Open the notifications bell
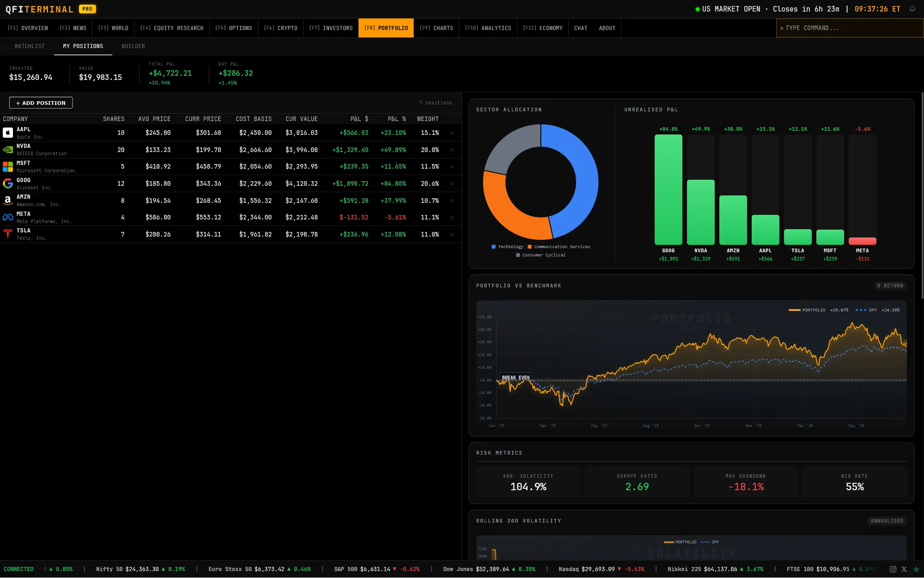This screenshot has height=578, width=924. coord(912,9)
